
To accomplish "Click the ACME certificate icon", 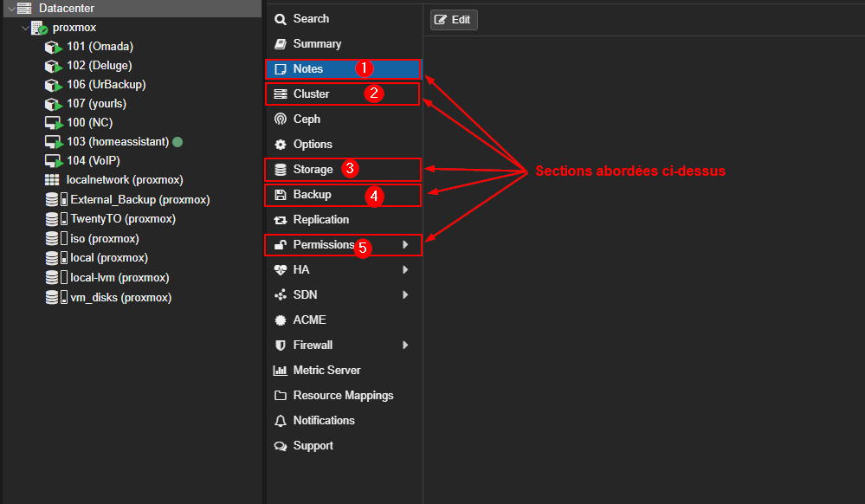I will tap(280, 320).
